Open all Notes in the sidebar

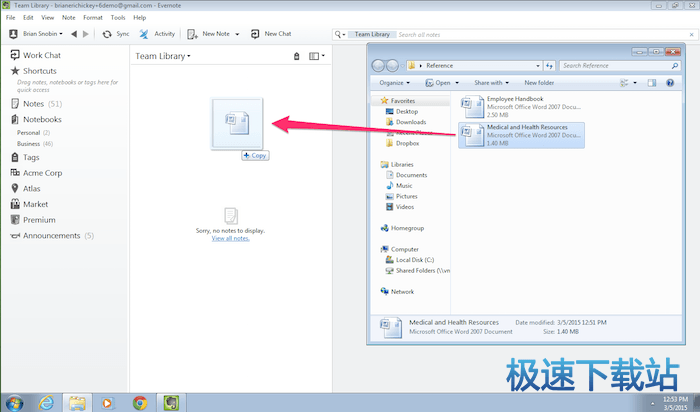click(x=36, y=104)
